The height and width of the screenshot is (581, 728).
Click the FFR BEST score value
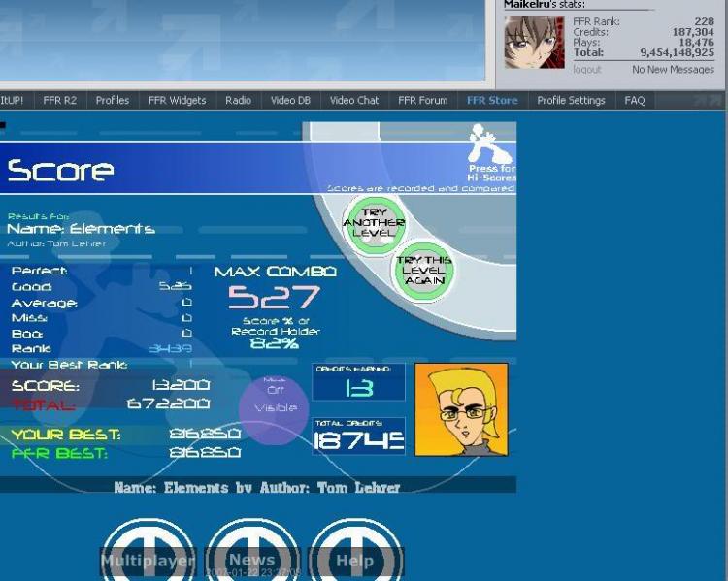[205, 452]
